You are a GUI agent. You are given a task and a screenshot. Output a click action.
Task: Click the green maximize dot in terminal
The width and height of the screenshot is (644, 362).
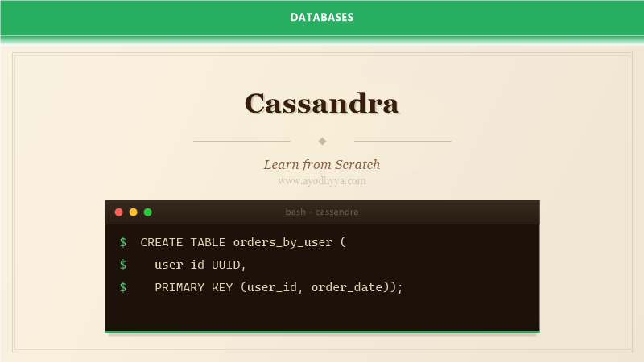pyautogui.click(x=148, y=212)
